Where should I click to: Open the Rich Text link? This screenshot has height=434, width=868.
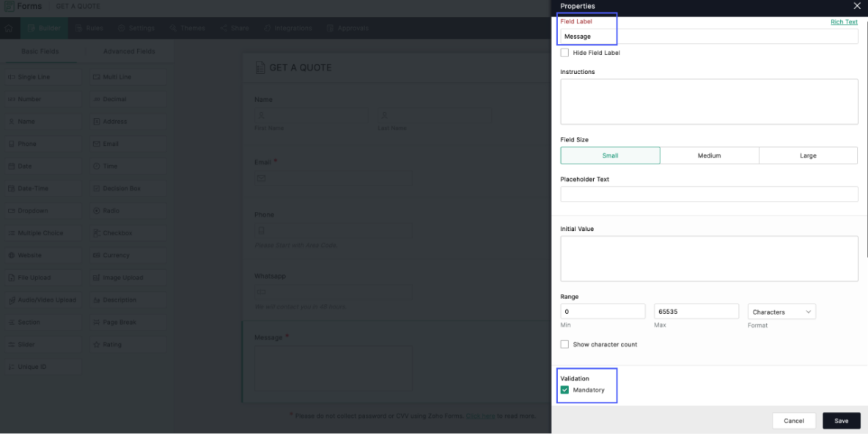tap(844, 22)
